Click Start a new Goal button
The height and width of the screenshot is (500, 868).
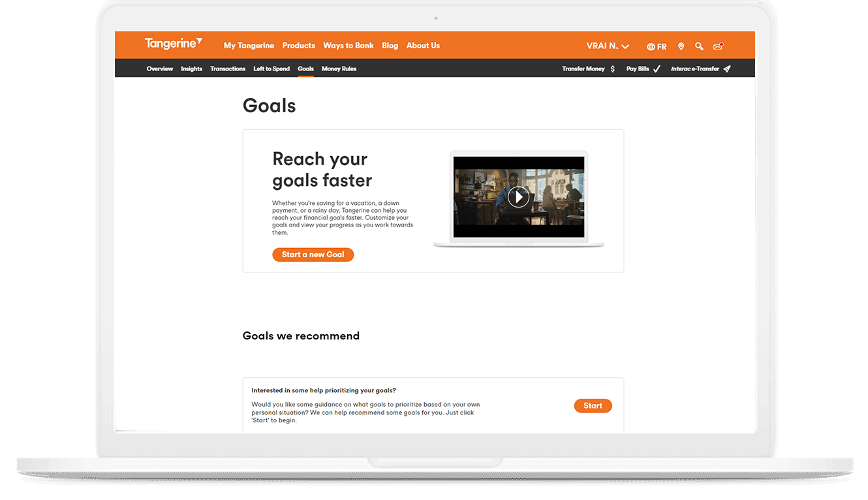[x=313, y=255]
